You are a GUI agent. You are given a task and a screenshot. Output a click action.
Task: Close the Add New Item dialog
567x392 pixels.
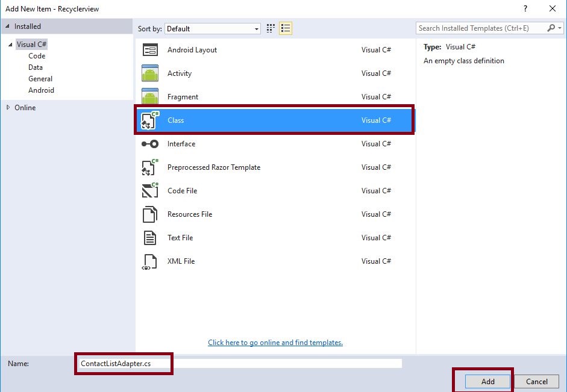click(x=553, y=8)
